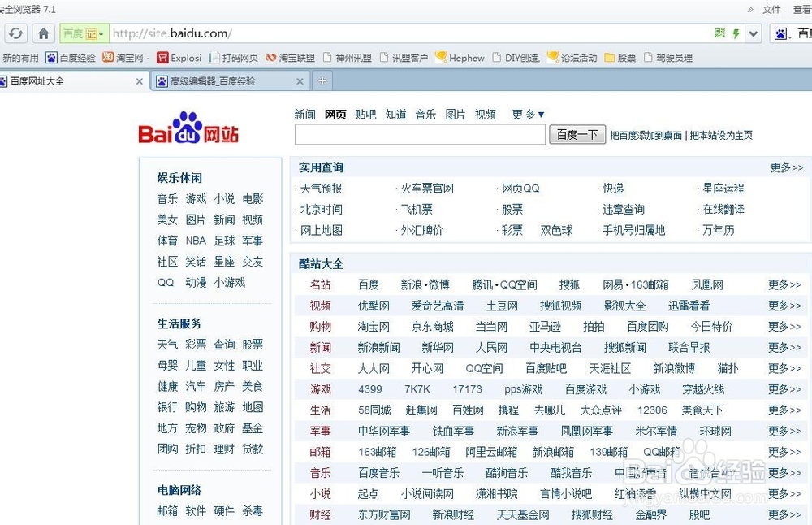The image size is (812, 525).
Task: Click the 军事 category label
Action: coord(320,432)
